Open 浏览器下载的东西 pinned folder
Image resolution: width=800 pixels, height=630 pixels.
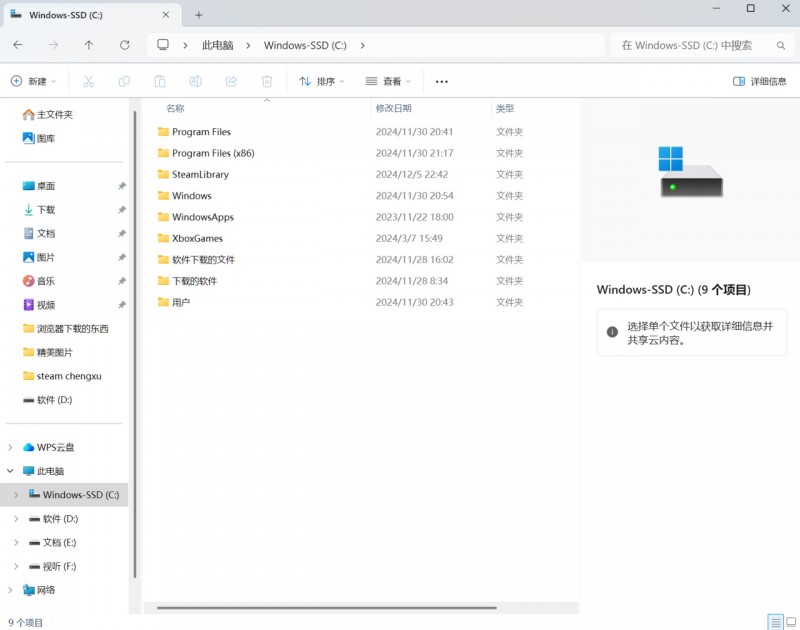tap(65, 329)
